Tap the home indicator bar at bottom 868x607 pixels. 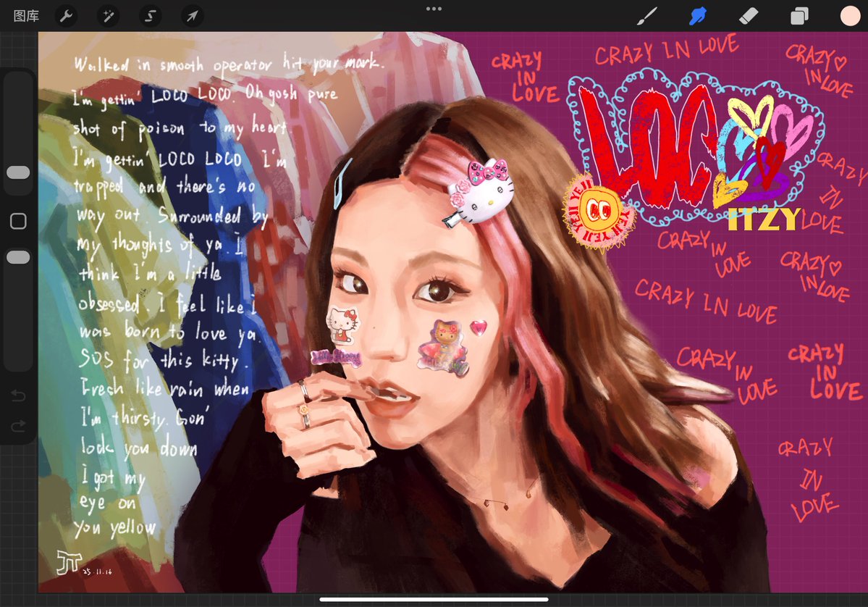(434, 599)
